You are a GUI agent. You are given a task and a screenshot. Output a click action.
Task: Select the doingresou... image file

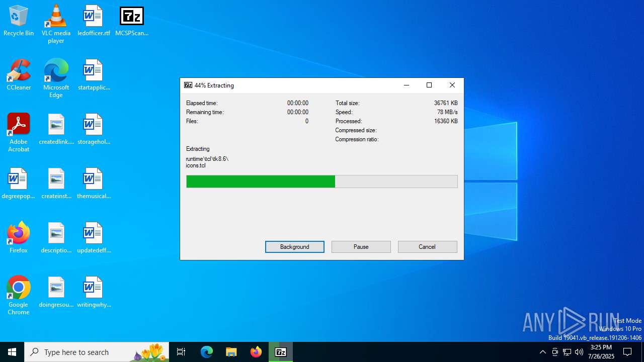[56, 292]
